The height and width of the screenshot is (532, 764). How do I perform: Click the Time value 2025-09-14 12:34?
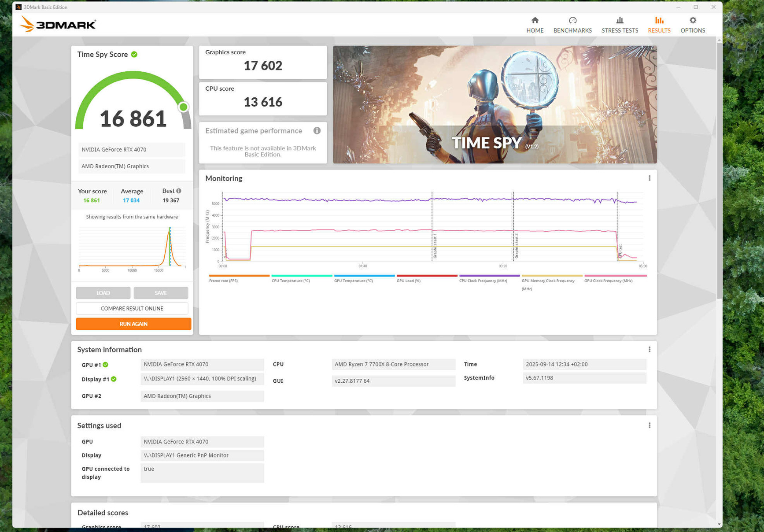click(584, 364)
